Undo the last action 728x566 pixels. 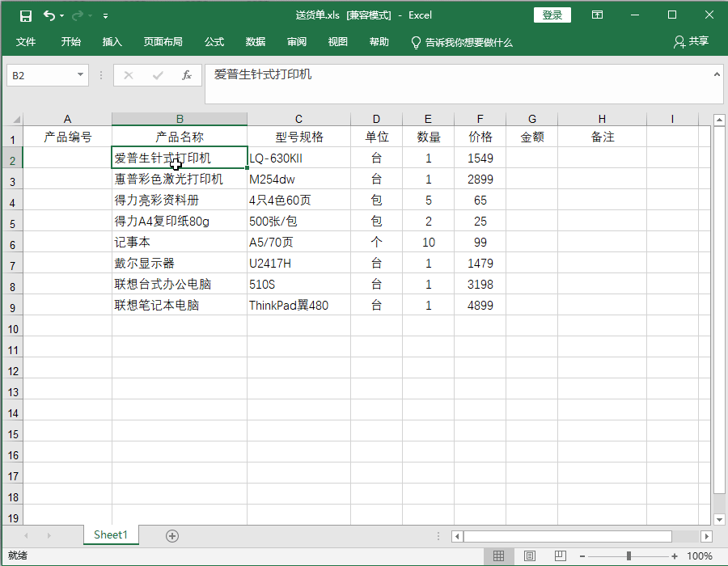point(49,16)
